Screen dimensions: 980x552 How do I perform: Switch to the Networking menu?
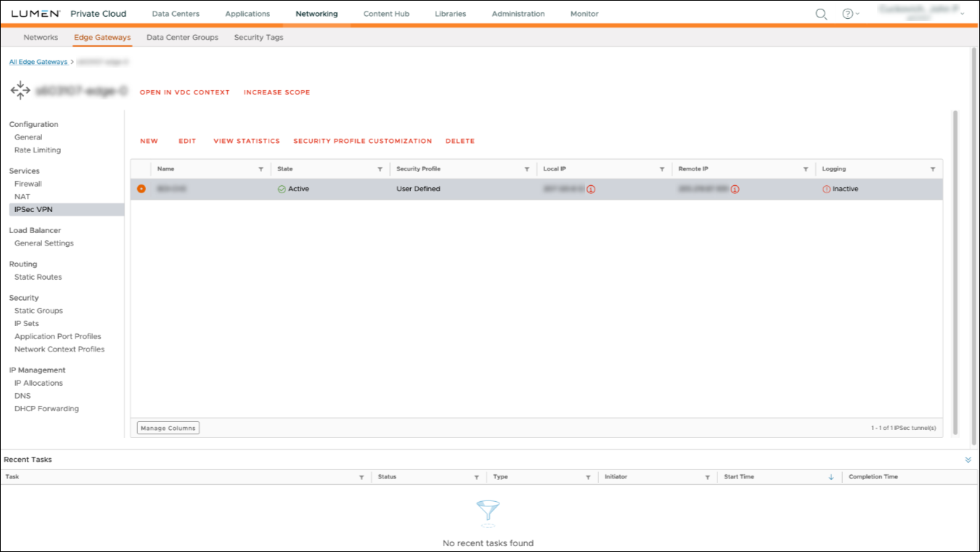tap(317, 13)
